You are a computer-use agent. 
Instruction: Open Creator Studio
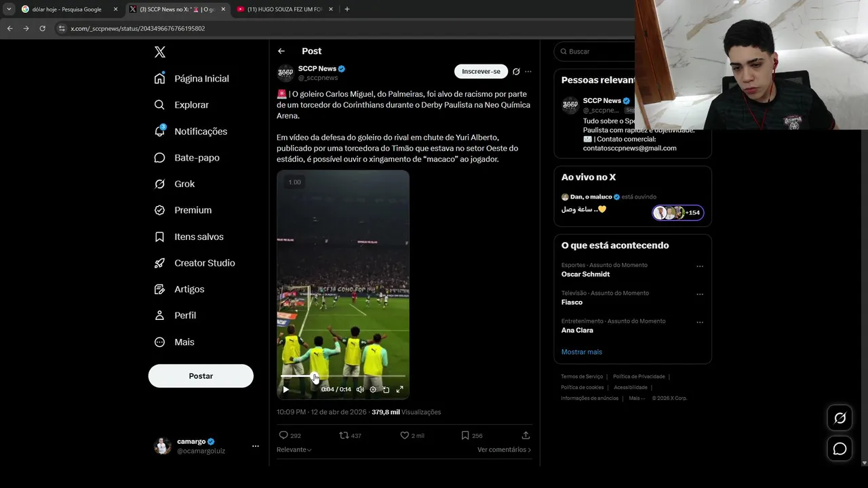(195, 263)
